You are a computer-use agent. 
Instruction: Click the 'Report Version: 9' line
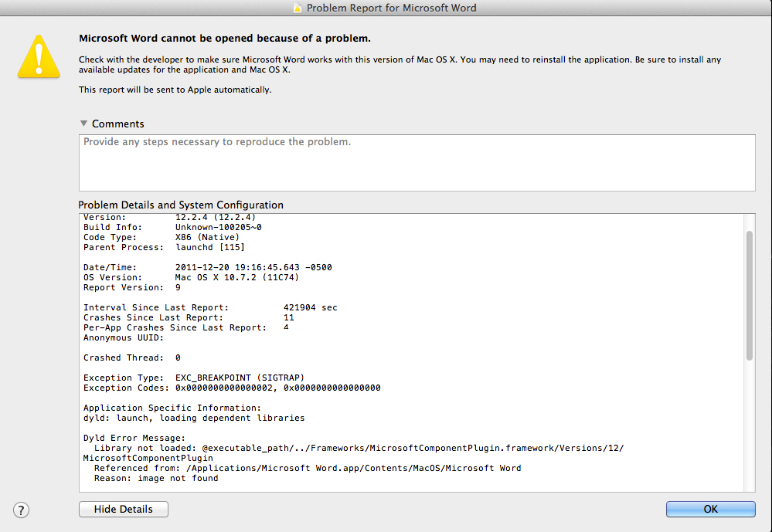[x=132, y=287]
